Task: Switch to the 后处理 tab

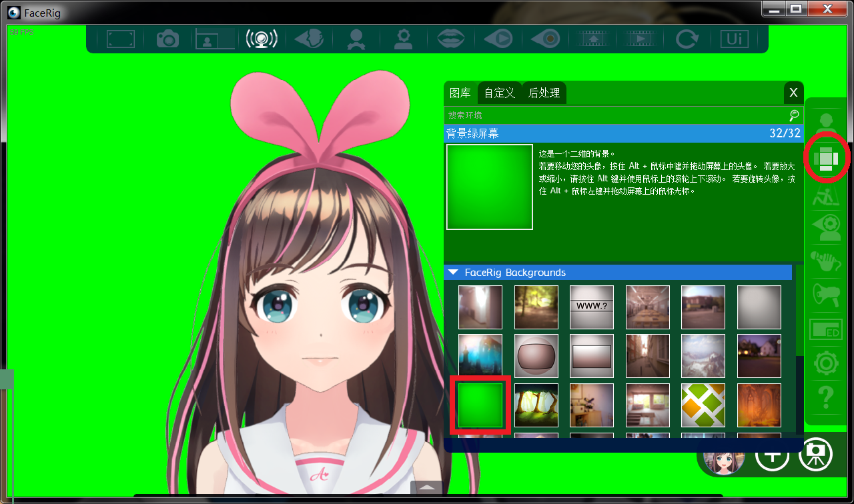Action: 544,93
